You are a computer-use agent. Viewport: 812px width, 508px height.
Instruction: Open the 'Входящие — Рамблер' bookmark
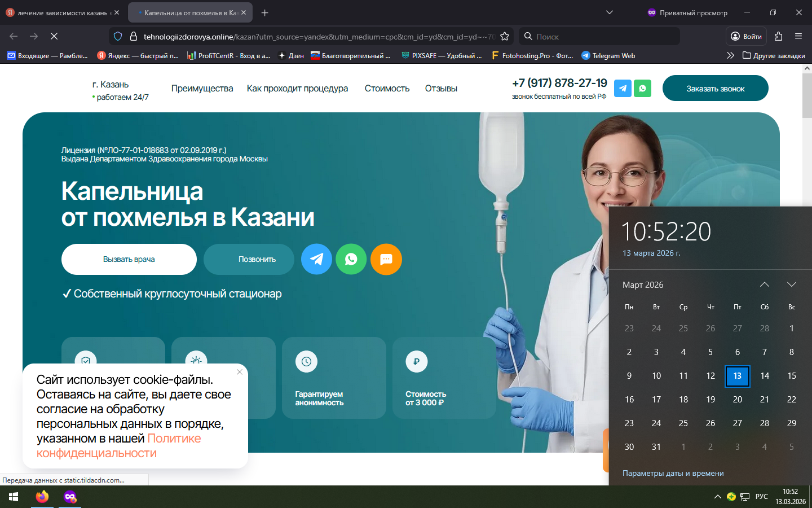pos(47,55)
